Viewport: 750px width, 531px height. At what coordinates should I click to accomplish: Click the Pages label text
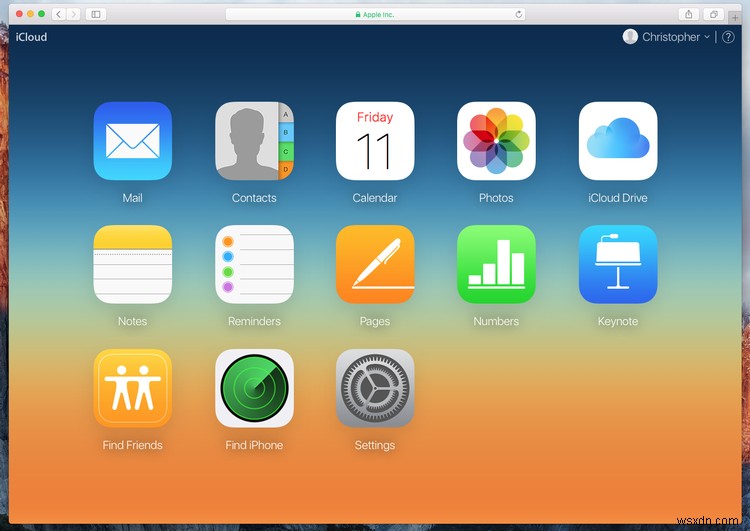375,321
